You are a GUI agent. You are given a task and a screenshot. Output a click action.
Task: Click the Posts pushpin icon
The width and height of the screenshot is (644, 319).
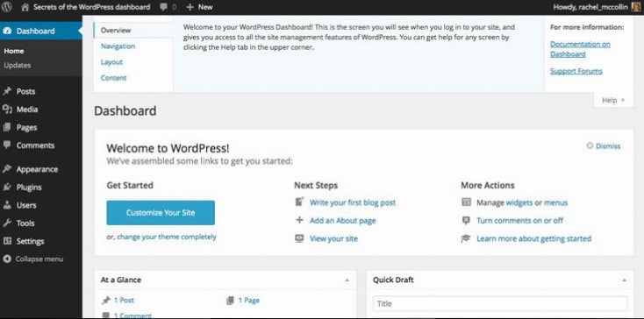point(7,91)
